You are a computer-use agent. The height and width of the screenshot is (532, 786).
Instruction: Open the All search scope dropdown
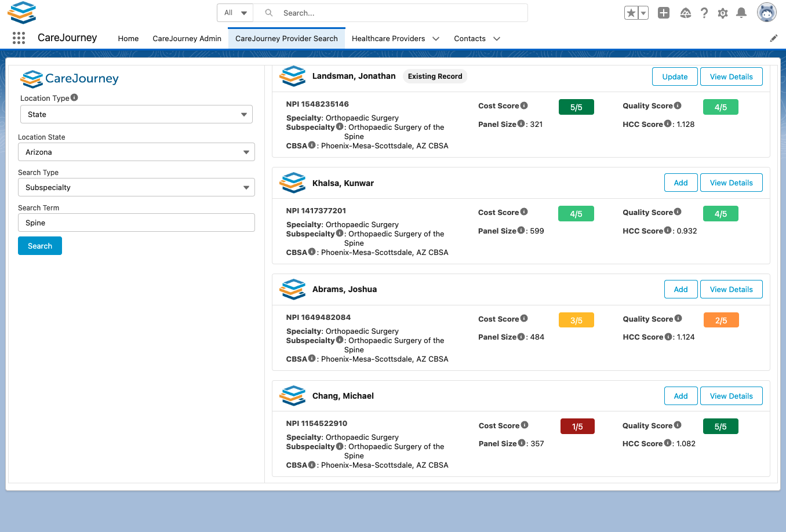coord(235,13)
